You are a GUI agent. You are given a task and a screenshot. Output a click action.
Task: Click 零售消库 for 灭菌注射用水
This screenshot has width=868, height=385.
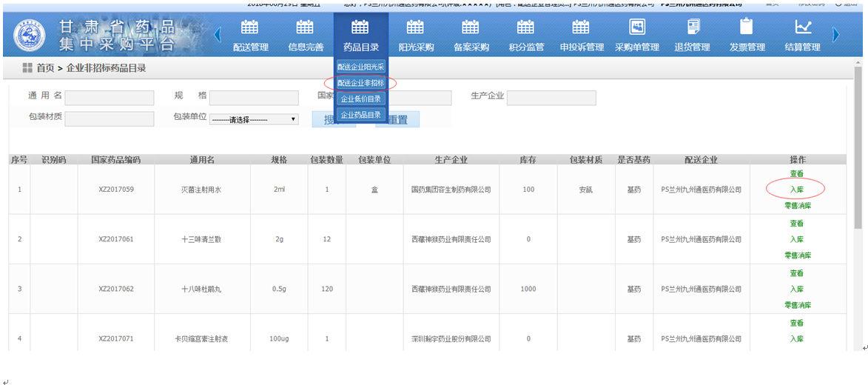[797, 206]
